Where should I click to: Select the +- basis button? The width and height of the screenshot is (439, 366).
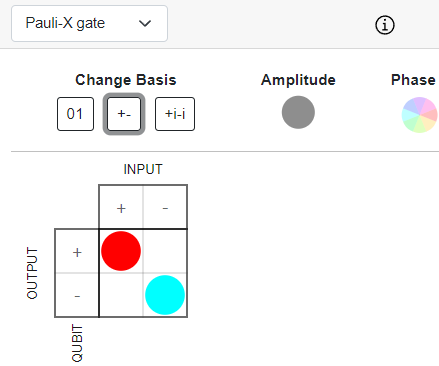pos(124,114)
